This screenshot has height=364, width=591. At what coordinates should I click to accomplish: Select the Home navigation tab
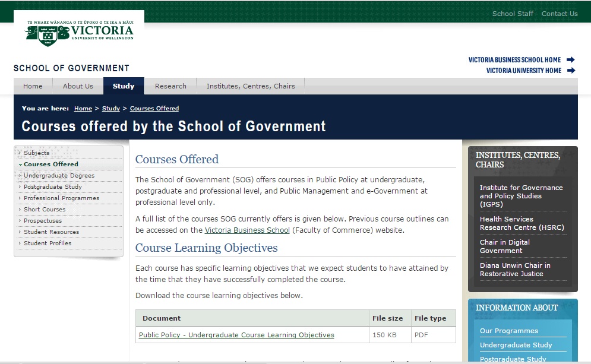(x=33, y=86)
